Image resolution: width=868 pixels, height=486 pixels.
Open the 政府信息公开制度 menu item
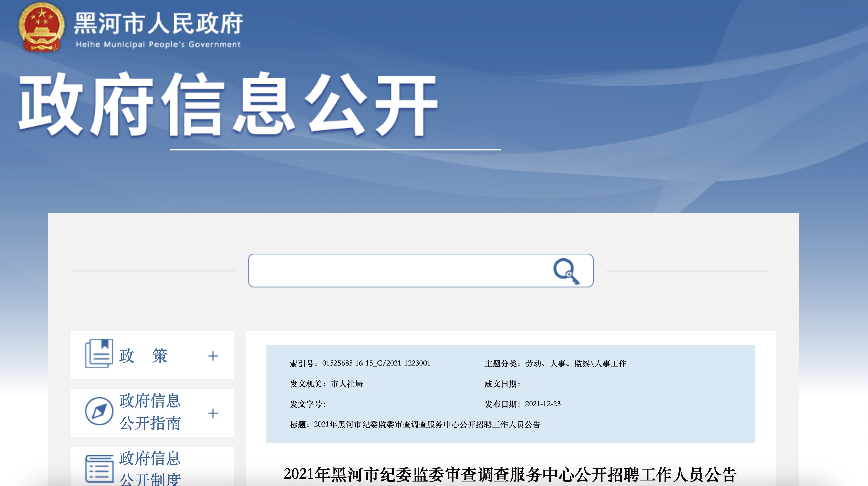click(150, 468)
